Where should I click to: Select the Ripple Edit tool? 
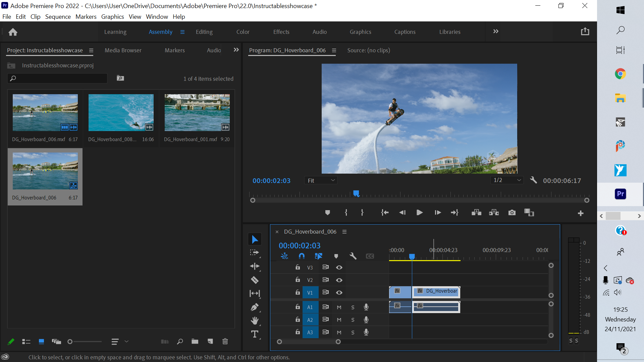[255, 266]
